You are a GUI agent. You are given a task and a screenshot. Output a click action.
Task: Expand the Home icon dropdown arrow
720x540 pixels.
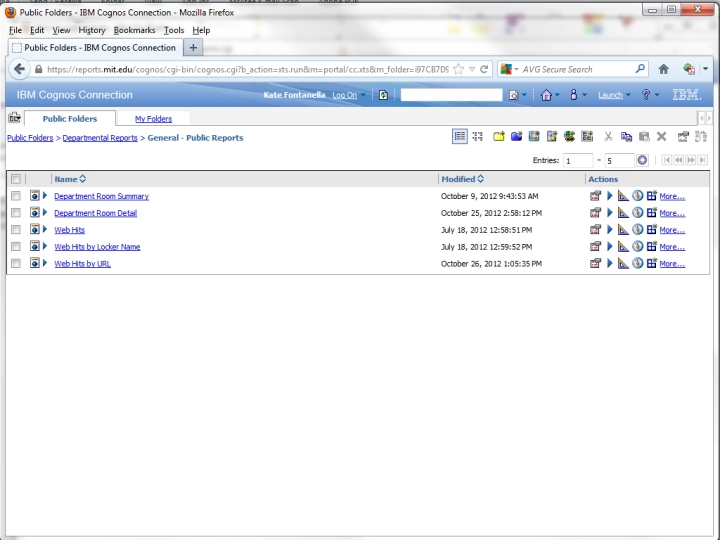[556, 95]
